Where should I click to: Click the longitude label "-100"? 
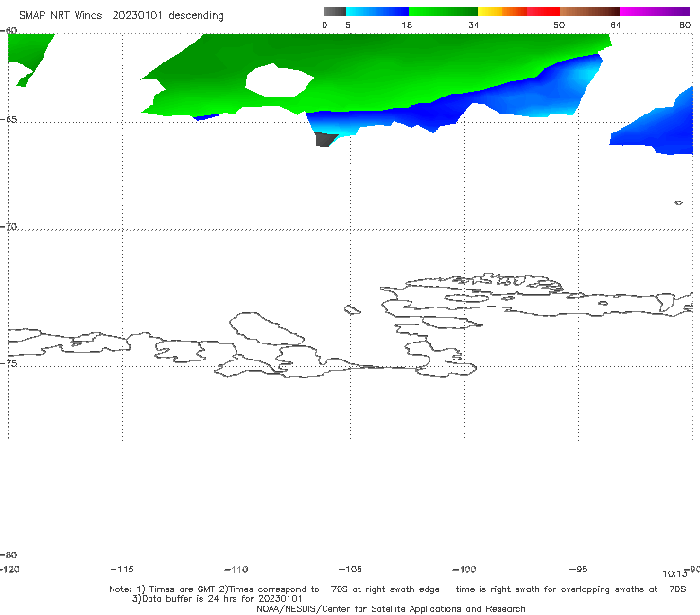coord(464,569)
